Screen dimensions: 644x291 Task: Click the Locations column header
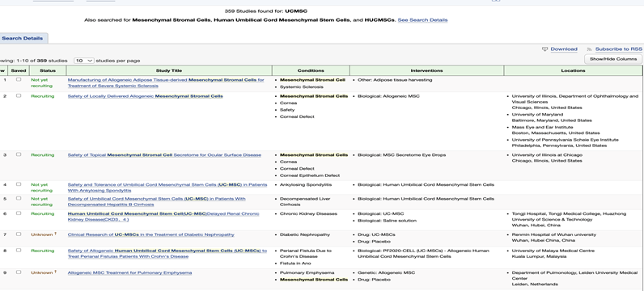[x=573, y=70]
